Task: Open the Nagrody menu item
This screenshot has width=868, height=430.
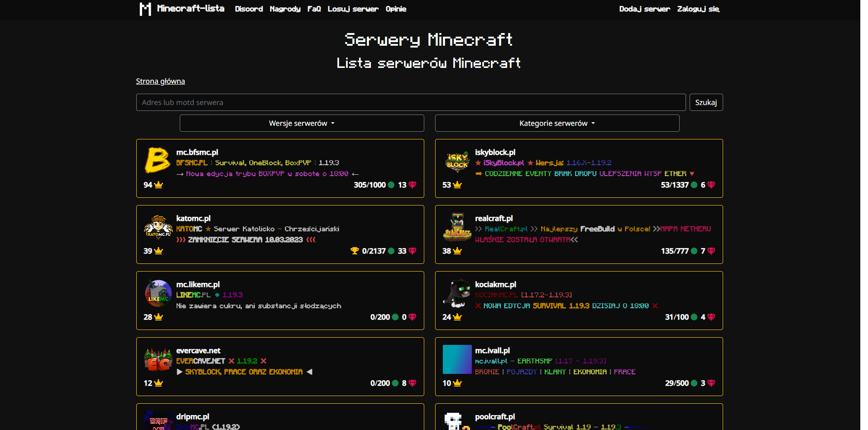Action: [285, 9]
